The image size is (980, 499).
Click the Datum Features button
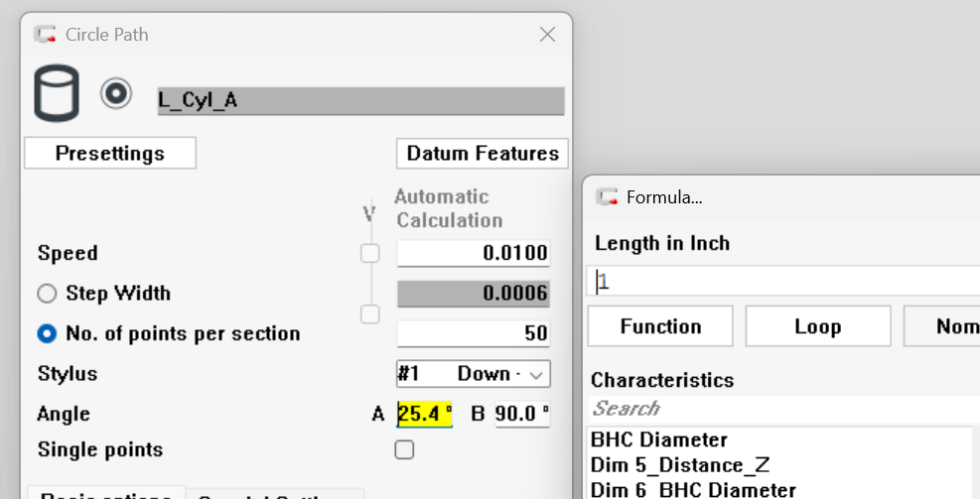[x=483, y=153]
